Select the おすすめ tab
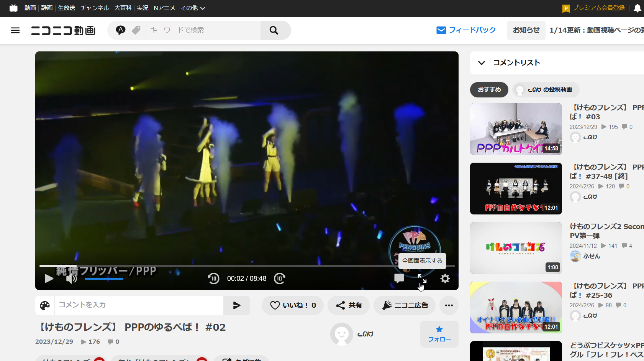644x361 pixels. [489, 90]
